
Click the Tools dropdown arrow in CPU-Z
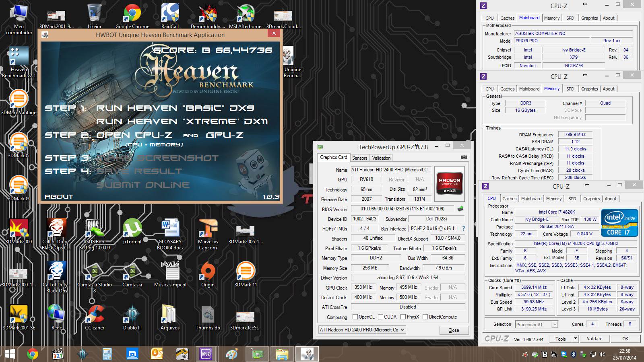(575, 339)
